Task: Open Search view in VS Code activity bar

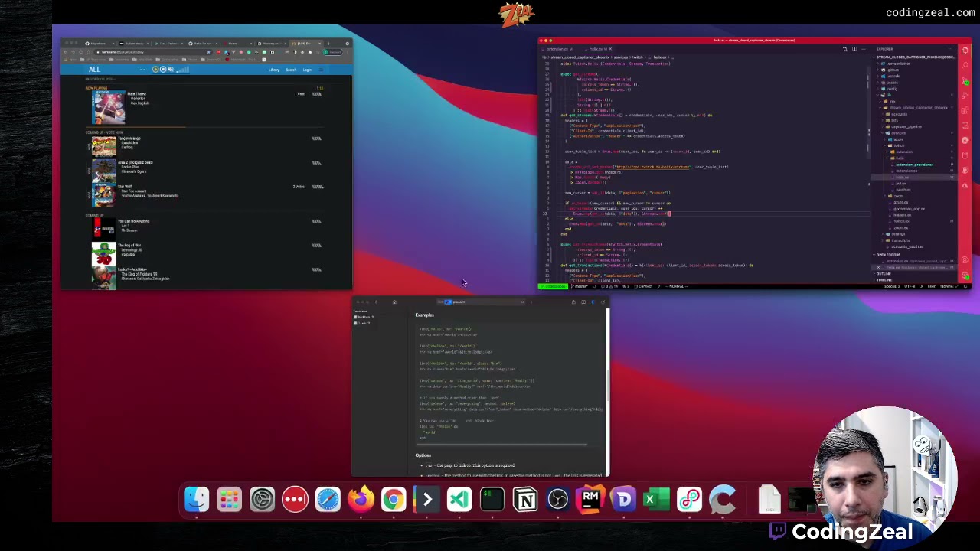Action: click(x=965, y=65)
